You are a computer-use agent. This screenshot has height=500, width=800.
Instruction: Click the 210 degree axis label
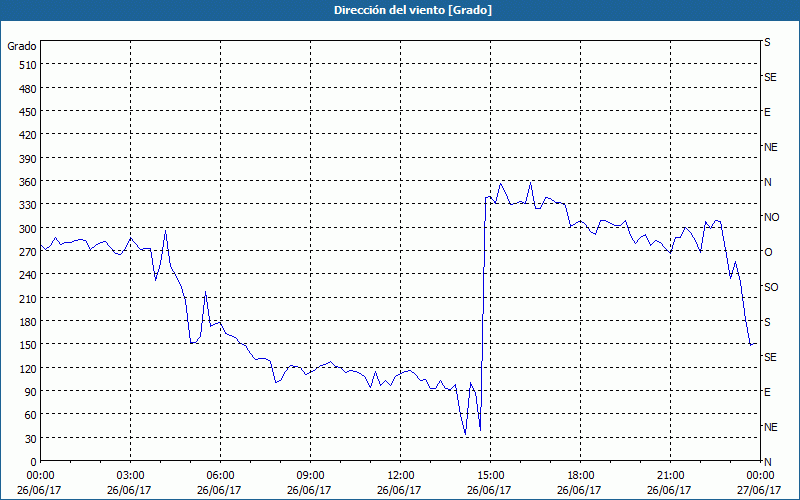click(28, 298)
